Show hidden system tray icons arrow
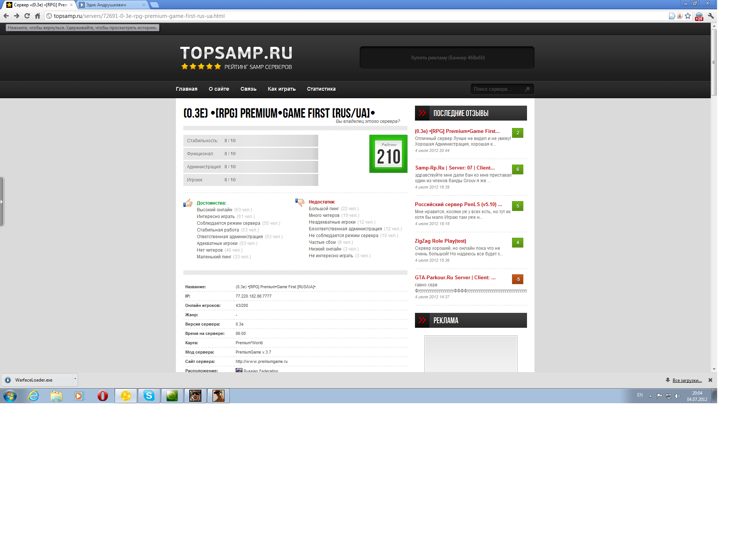This screenshot has height=560, width=747. click(650, 396)
